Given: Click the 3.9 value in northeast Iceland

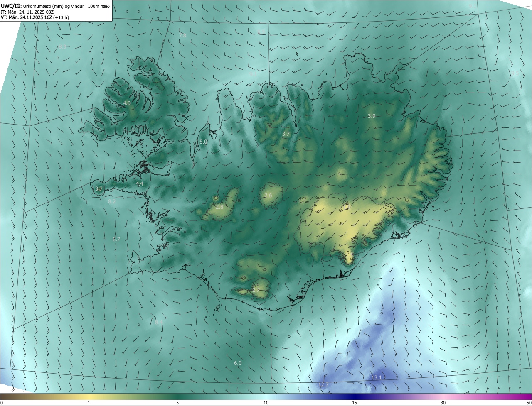Looking at the screenshot, I should coord(372,116).
